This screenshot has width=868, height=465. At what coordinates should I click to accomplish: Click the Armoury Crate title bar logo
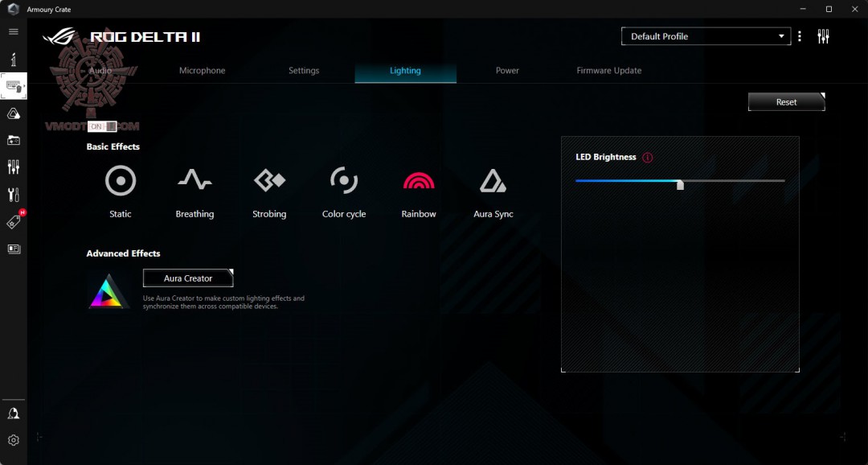tap(14, 10)
